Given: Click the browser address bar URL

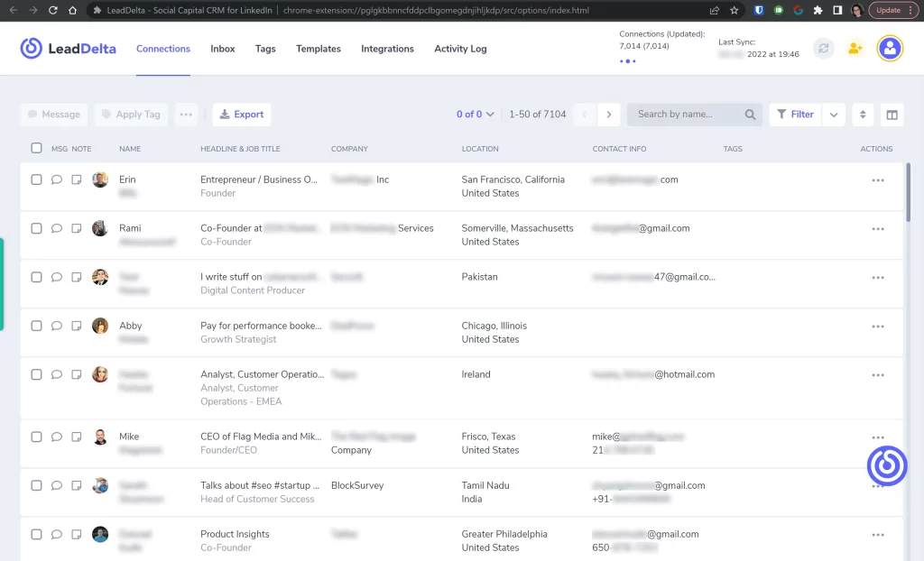Looking at the screenshot, I should tap(436, 10).
